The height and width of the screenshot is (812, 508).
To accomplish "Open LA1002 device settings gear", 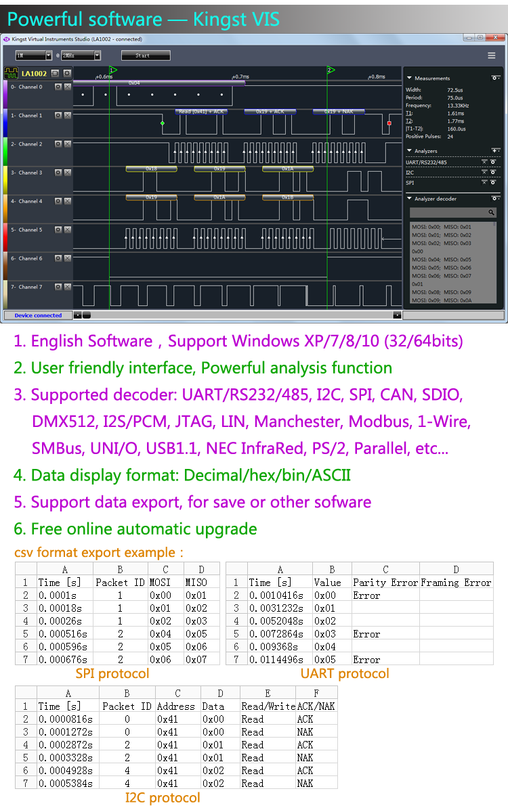I will click(66, 73).
